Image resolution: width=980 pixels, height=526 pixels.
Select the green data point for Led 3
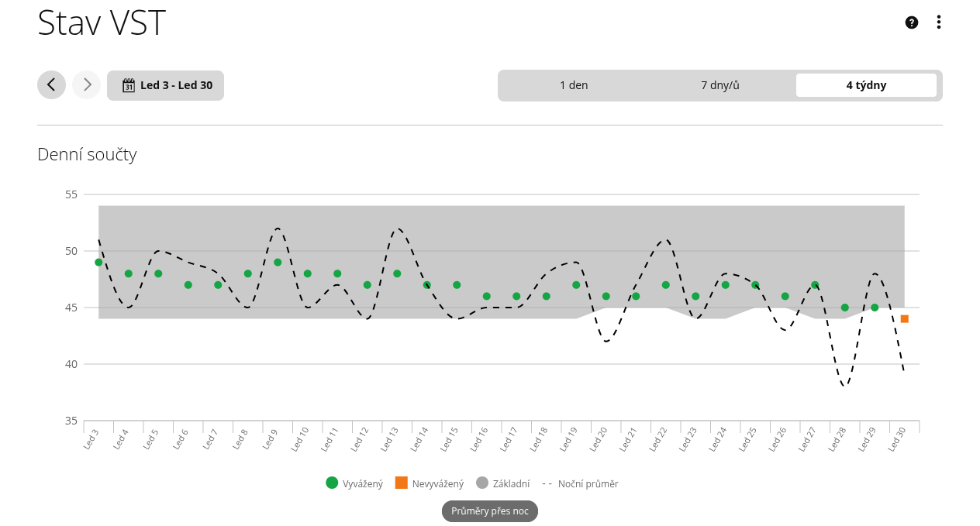click(x=98, y=263)
